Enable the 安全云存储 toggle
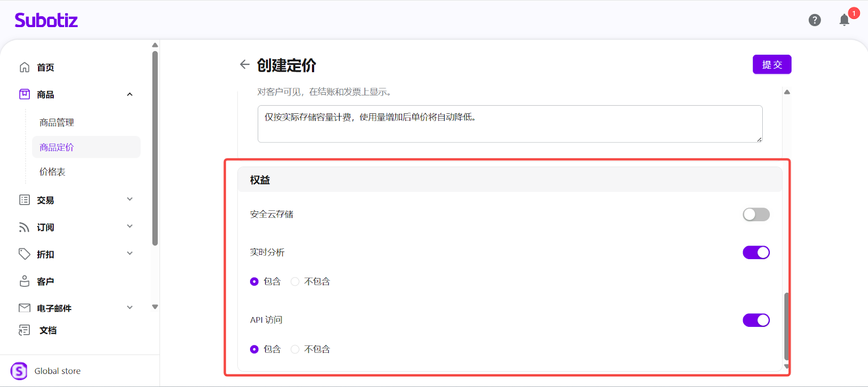Image resolution: width=868 pixels, height=387 pixels. (x=756, y=215)
